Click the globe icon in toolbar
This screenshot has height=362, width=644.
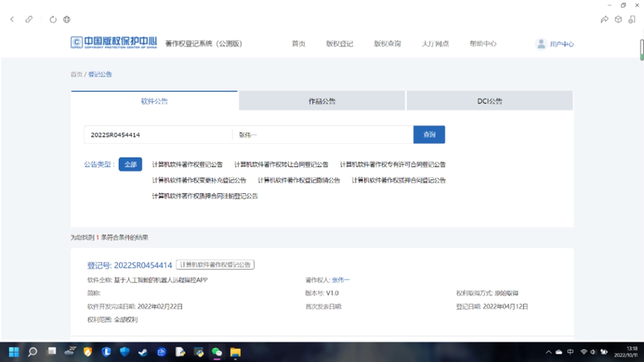pos(67,20)
